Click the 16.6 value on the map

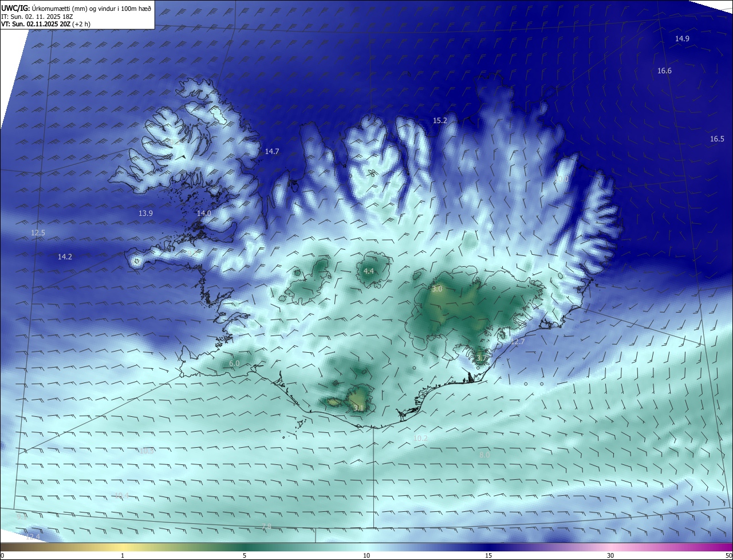(x=664, y=71)
